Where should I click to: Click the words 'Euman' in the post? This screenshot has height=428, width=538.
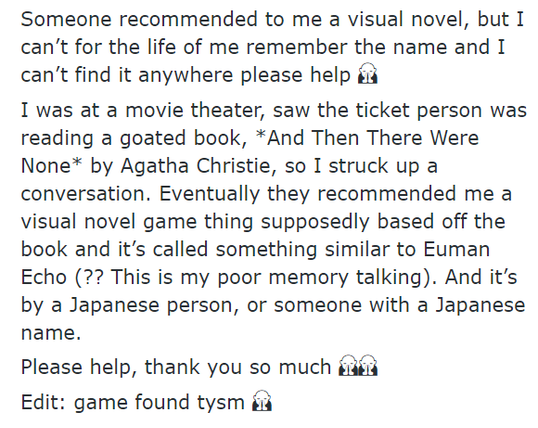[456, 249]
